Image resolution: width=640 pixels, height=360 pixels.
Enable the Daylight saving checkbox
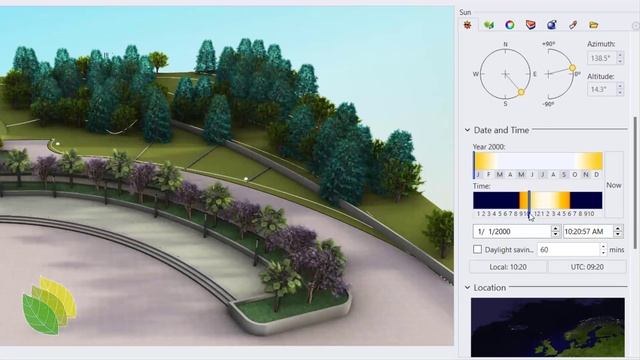(x=477, y=249)
